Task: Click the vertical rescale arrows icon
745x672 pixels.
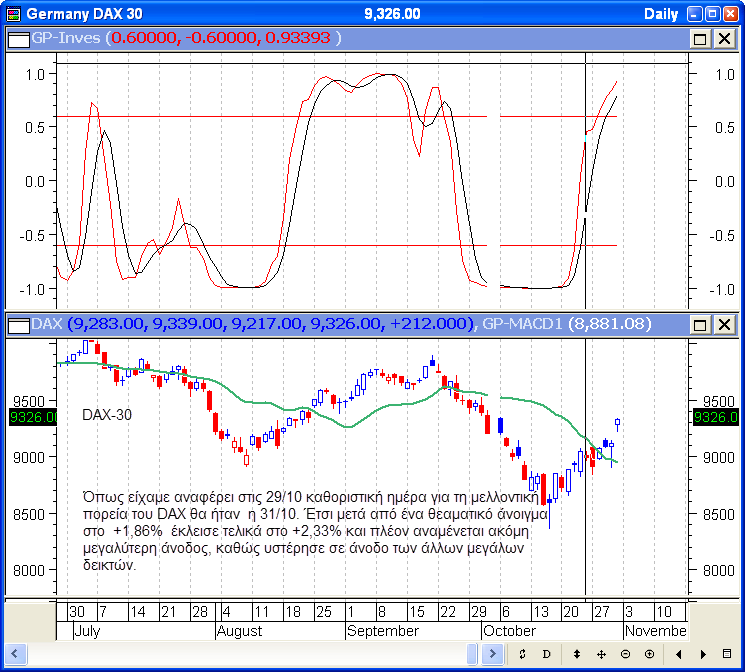Action: (575, 653)
